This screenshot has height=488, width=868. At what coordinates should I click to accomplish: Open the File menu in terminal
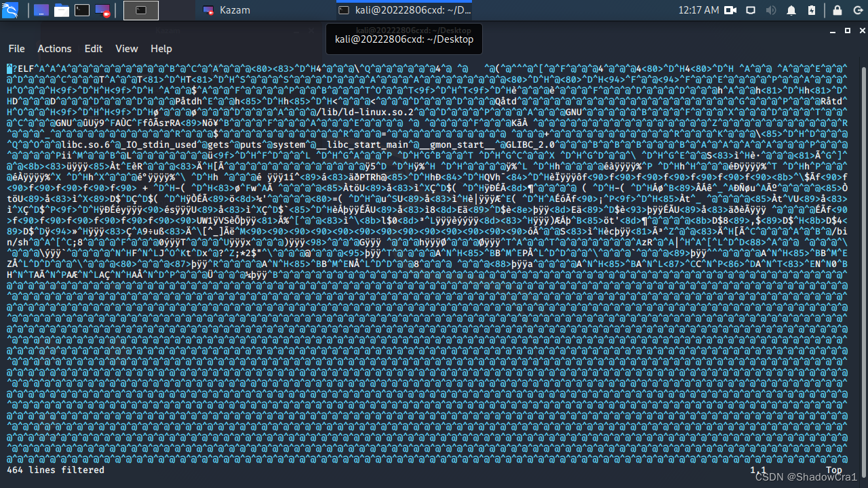(x=16, y=48)
